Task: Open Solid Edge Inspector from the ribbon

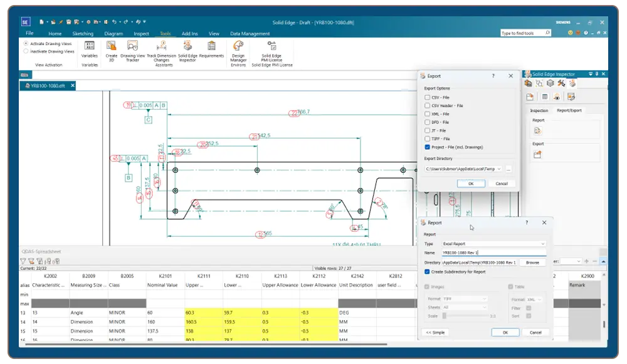Action: pyautogui.click(x=187, y=51)
